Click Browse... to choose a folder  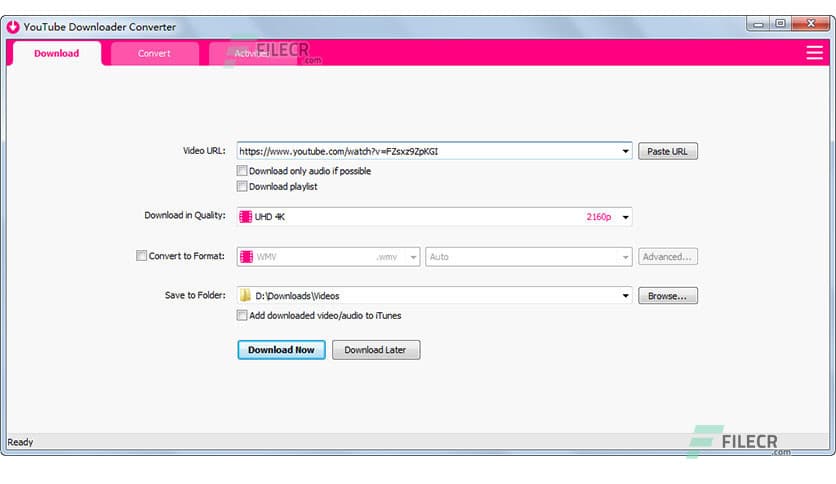668,296
